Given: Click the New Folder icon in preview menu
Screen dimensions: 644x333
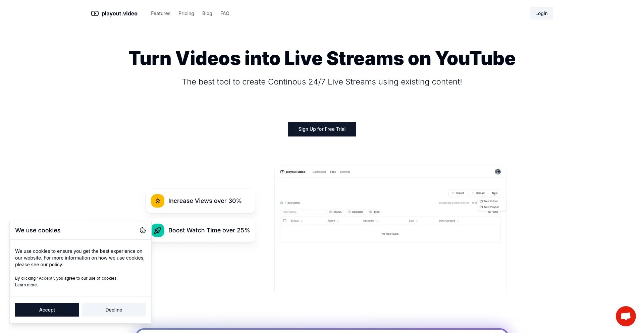Looking at the screenshot, I should click(481, 201).
